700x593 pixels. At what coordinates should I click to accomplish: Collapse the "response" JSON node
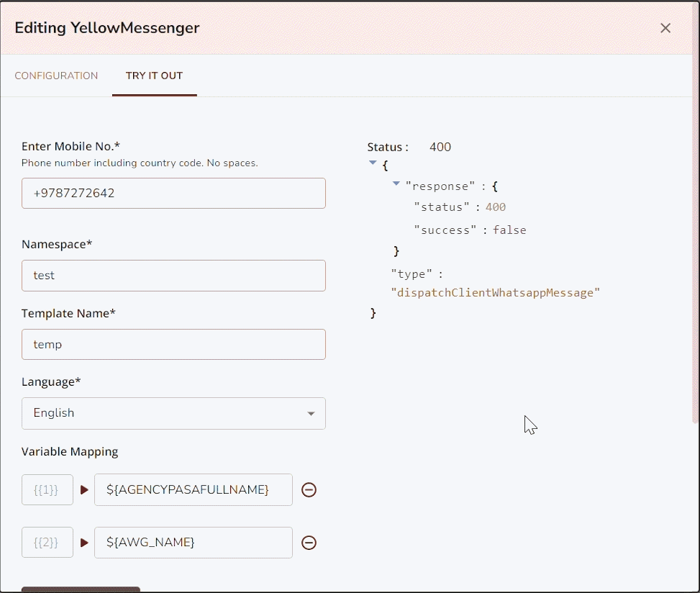tap(396, 184)
